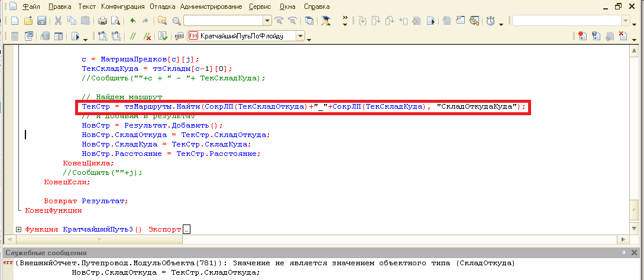Click Start debugging play-document icon

75,36
